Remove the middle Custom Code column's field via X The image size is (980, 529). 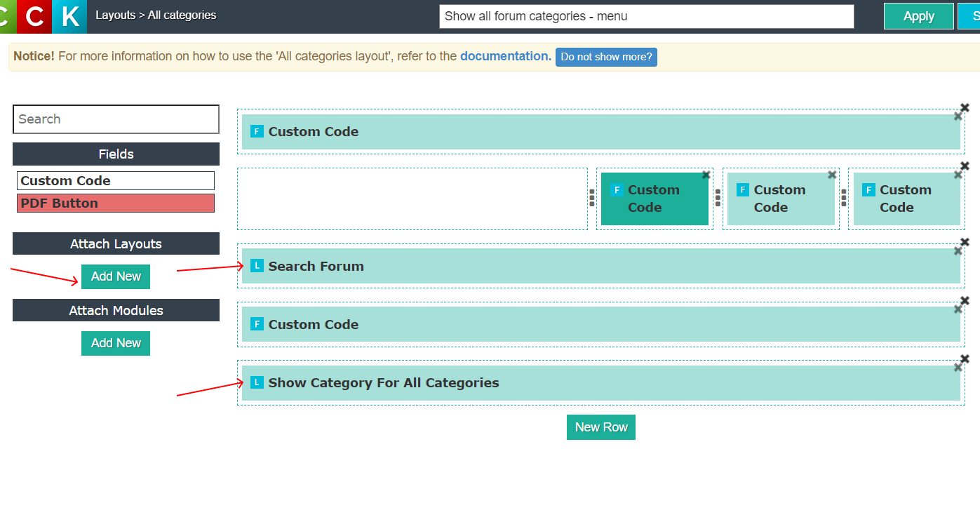click(x=832, y=175)
